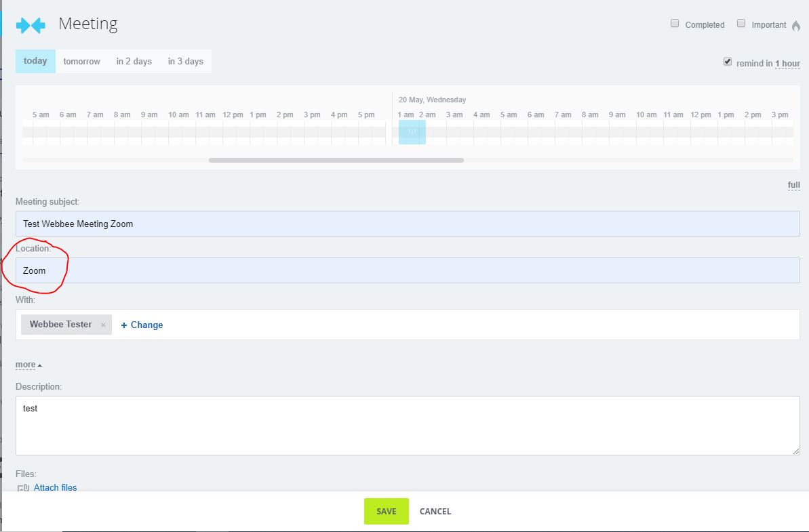Open the 1 hour reminder dropdown

787,64
